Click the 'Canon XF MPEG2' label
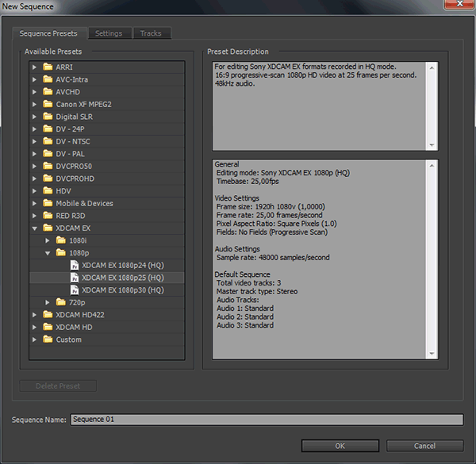 (x=84, y=105)
